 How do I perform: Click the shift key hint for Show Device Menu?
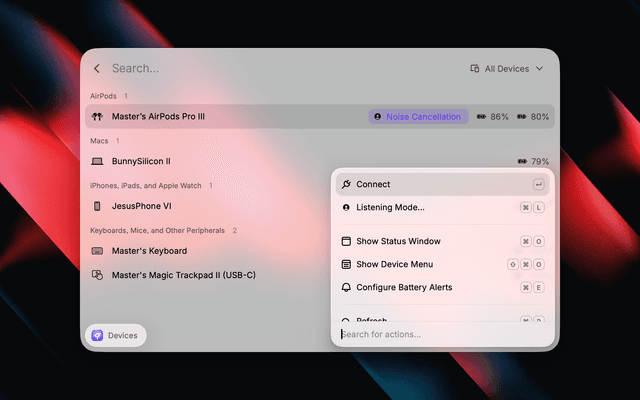coord(513,264)
